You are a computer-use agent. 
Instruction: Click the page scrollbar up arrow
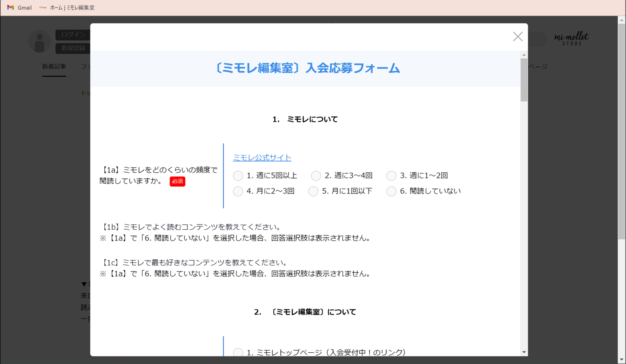[622, 20]
